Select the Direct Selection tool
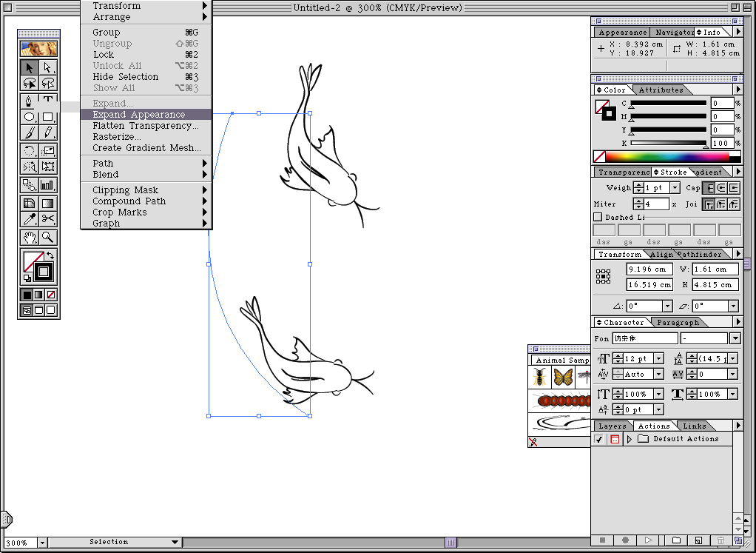 click(48, 67)
